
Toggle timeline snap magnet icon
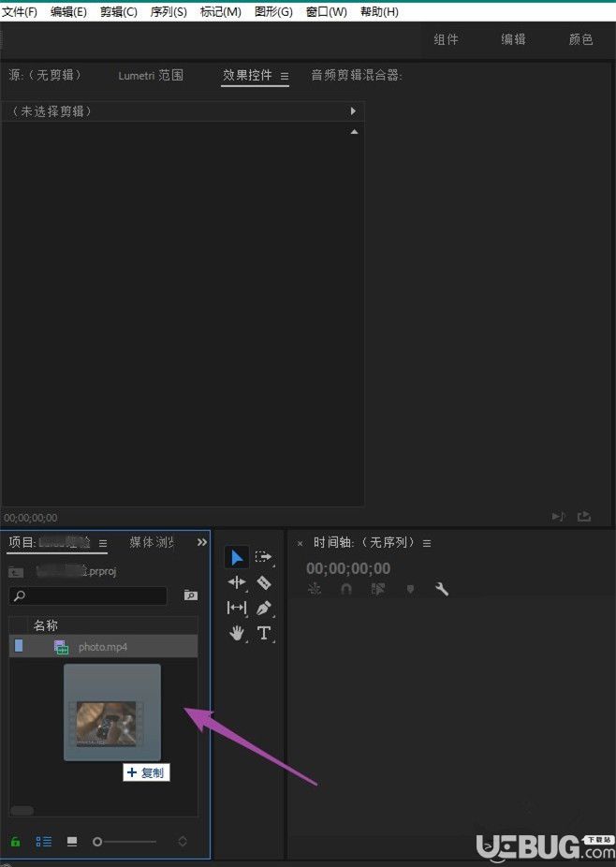click(346, 590)
